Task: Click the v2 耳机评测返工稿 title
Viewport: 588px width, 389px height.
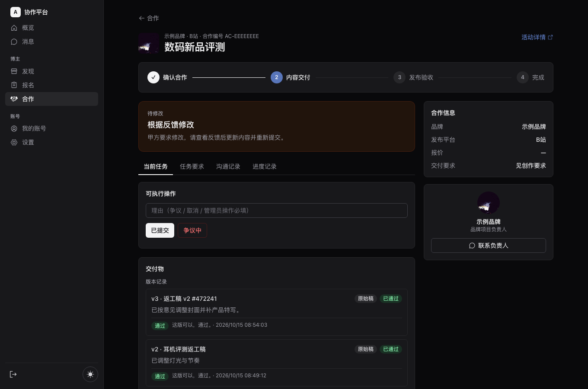Action: (179, 349)
